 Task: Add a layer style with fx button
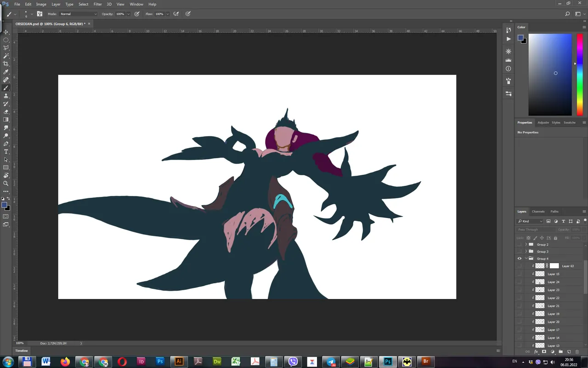536,352
